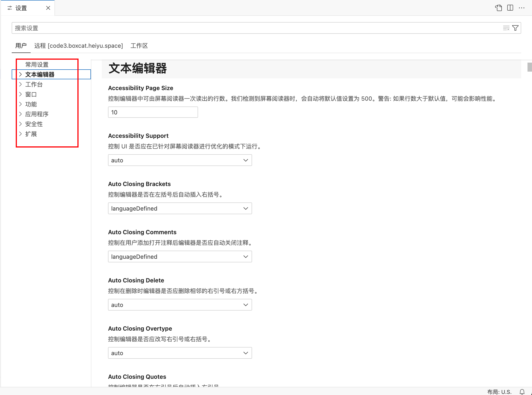Click 布局: U.S. in status bar

coord(499,392)
